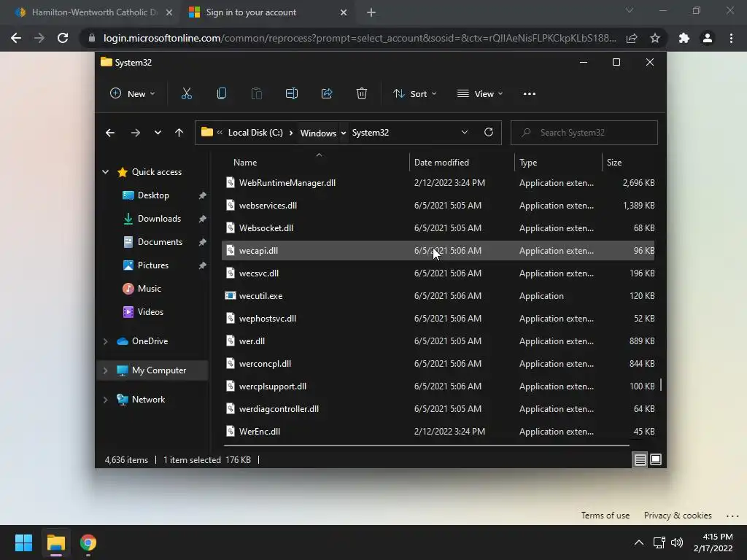Refresh the System32 folder view

[x=488, y=133]
